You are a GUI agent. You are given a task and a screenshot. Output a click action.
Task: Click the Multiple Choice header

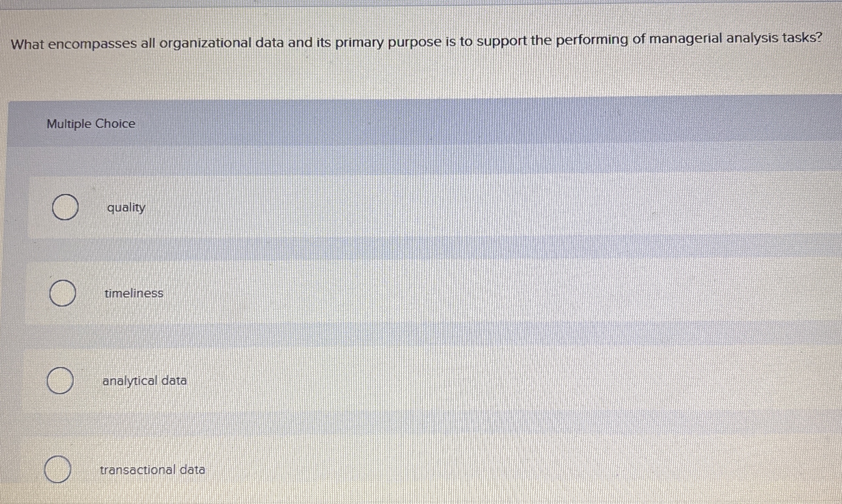91,124
